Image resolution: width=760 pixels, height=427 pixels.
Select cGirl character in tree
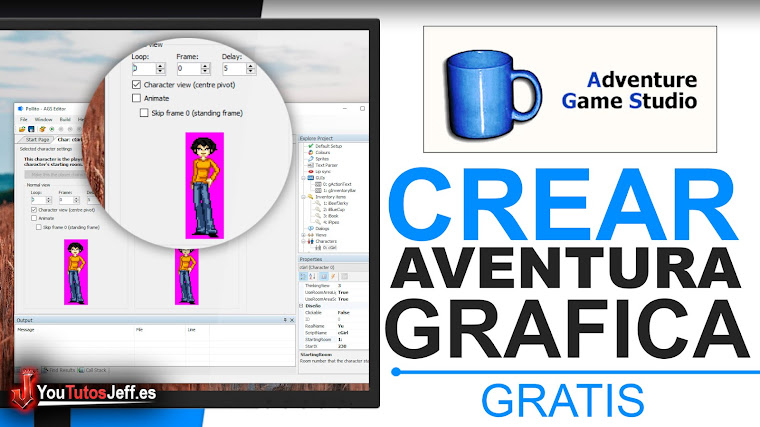[x=330, y=247]
